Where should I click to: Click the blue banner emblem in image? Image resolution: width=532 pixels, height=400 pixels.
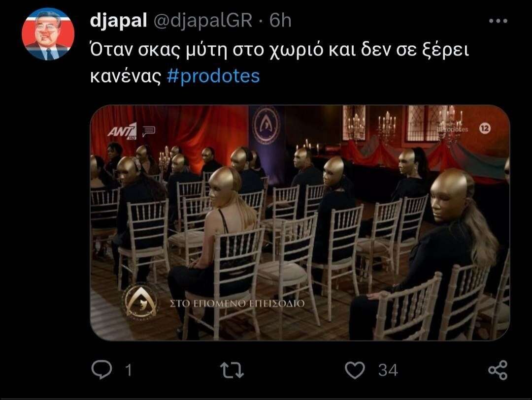point(266,124)
